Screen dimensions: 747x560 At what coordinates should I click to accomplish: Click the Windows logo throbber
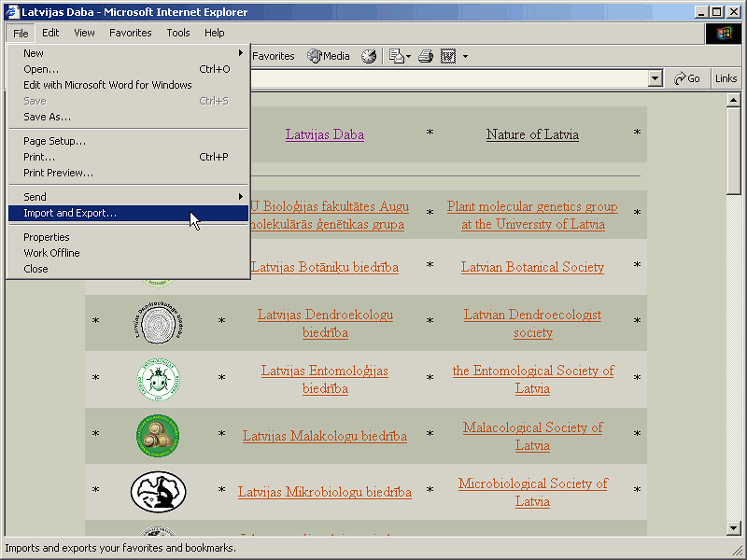point(723,34)
